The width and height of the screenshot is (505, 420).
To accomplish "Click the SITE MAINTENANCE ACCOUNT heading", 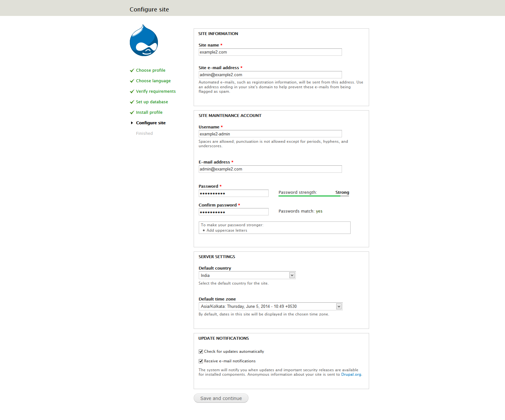I will [x=230, y=116].
